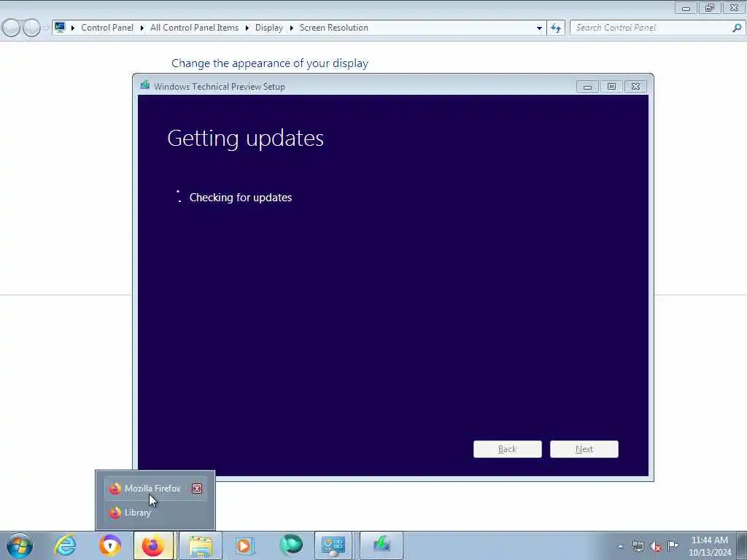Open the address bar history dropdown
Screen dimensions: 747x560
pos(539,28)
